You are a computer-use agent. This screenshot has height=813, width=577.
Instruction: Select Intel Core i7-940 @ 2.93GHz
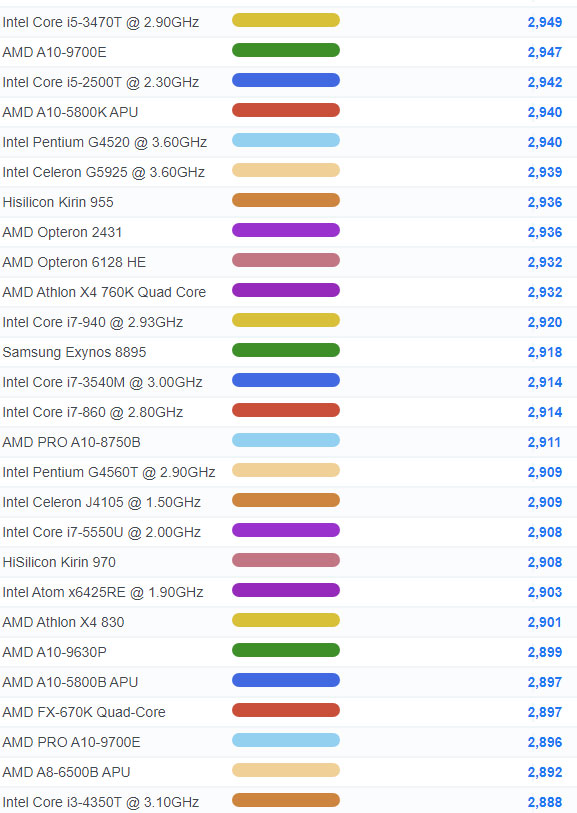(x=93, y=323)
